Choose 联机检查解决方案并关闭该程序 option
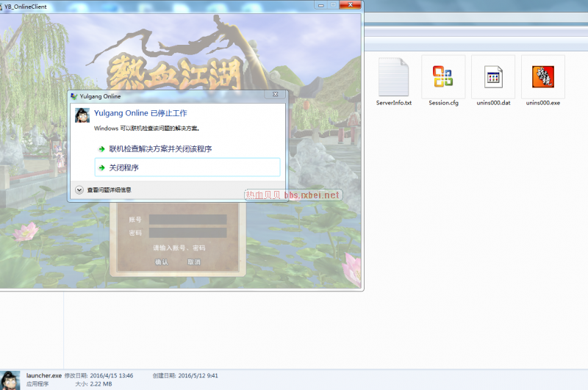Image resolution: width=588 pixels, height=390 pixels. click(x=160, y=148)
